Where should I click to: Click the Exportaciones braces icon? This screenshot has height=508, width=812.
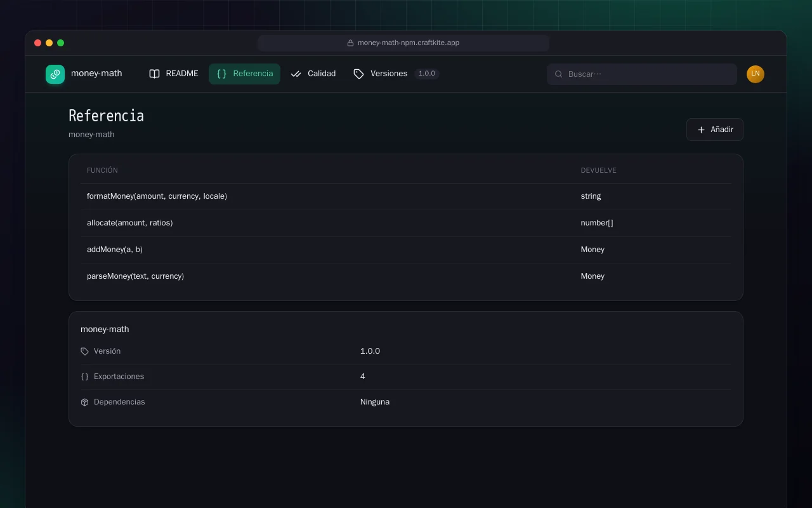click(85, 377)
